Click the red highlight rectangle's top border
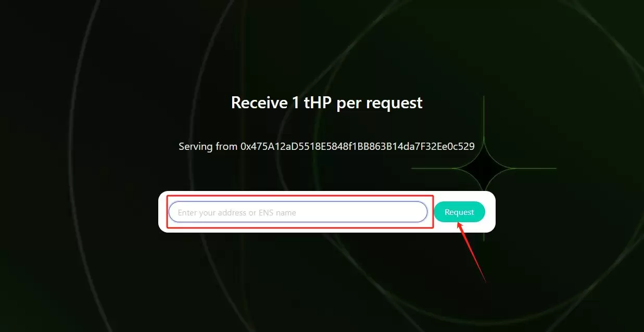Image resolution: width=644 pixels, height=332 pixels. 300,196
